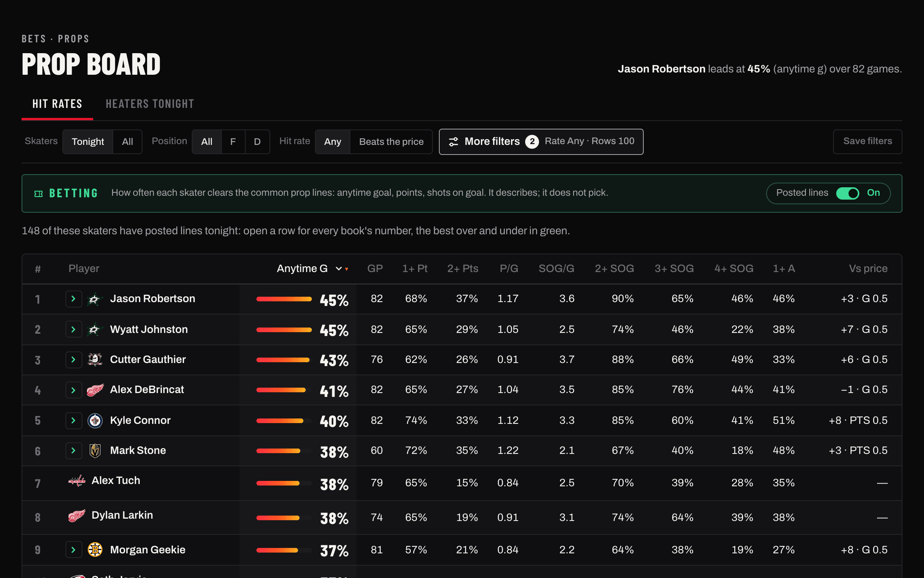The image size is (924, 578).
Task: Click Kyle Connor's Winnipeg Jets logo
Action: click(95, 420)
